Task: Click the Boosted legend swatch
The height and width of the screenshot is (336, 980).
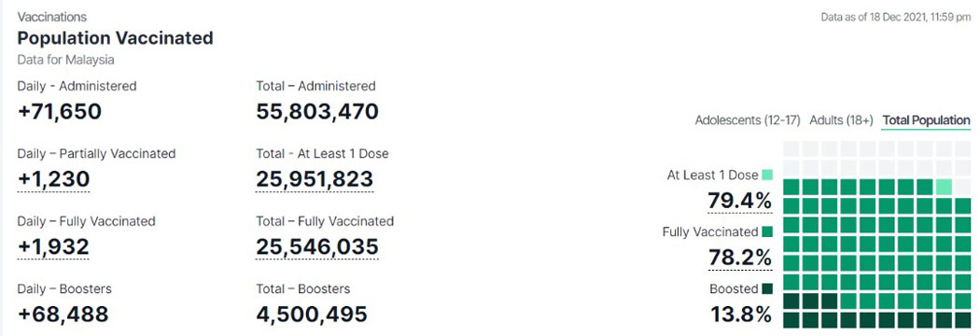Action: 767,289
